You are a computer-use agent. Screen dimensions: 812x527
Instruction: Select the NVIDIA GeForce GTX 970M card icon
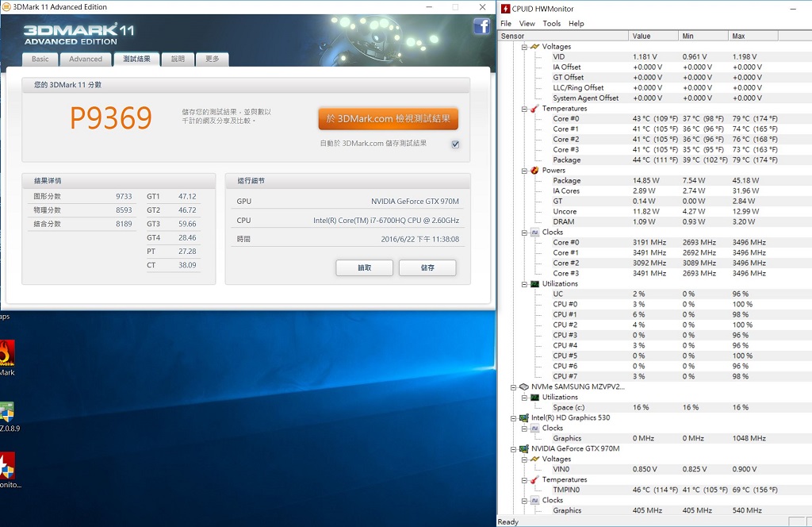tap(524, 448)
